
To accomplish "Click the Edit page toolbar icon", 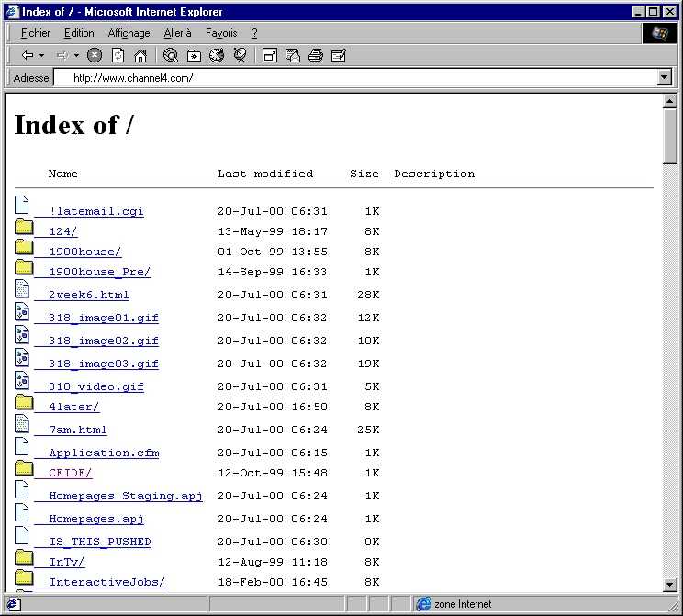I will (x=339, y=55).
